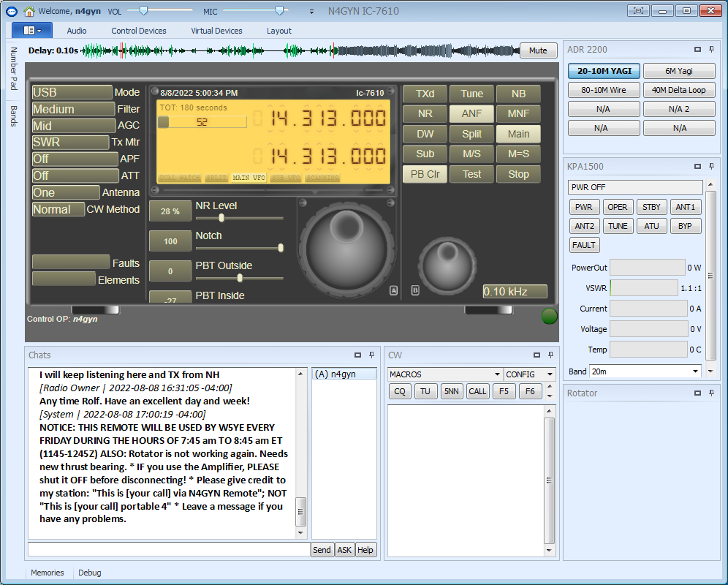Viewport: 728px width, 585px height.
Task: Toggle the NR noise reduction button
Action: [x=425, y=114]
